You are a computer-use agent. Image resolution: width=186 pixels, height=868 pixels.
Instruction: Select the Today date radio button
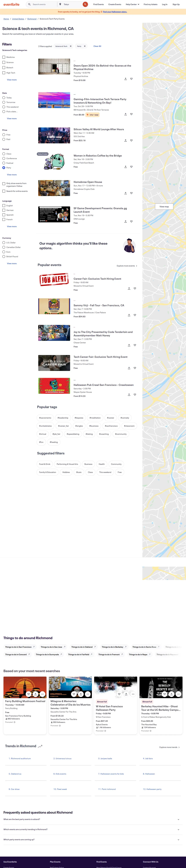[x=4, y=98]
